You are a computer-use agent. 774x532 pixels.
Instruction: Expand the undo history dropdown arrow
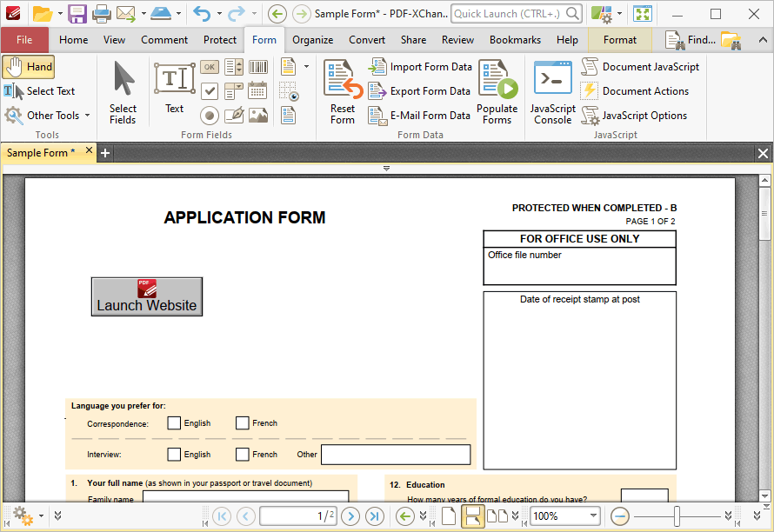218,14
